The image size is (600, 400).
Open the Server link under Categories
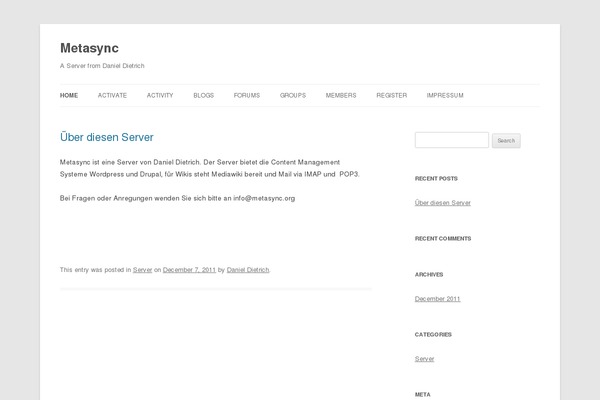[424, 359]
